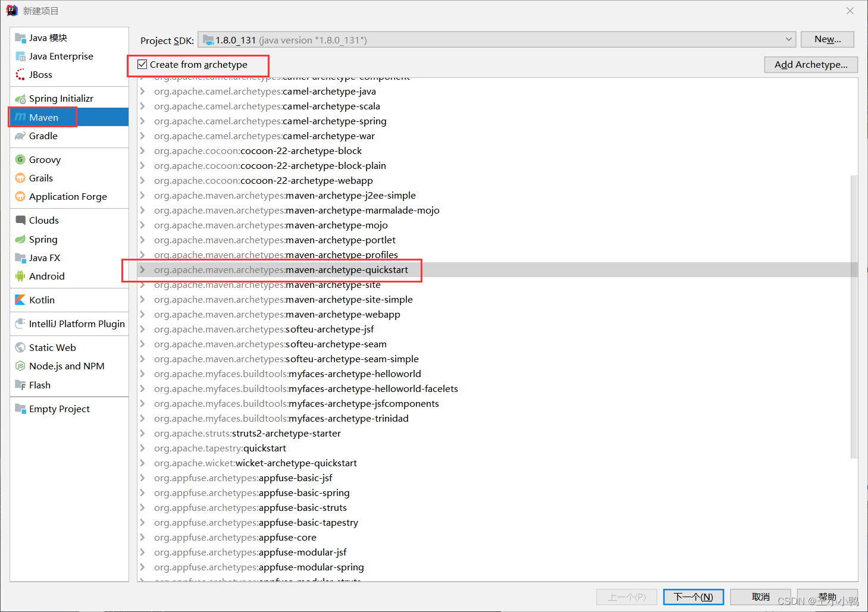Click the IntelliJ Platform Plugin icon

click(x=20, y=324)
